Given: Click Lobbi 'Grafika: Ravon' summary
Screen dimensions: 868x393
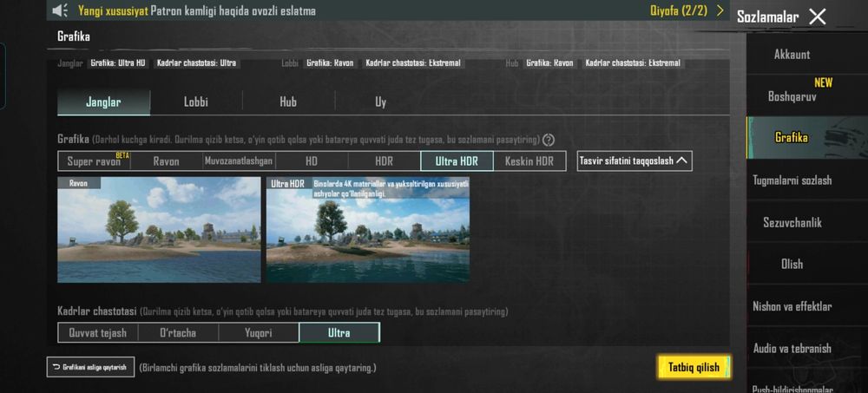Looking at the screenshot, I should (x=330, y=63).
